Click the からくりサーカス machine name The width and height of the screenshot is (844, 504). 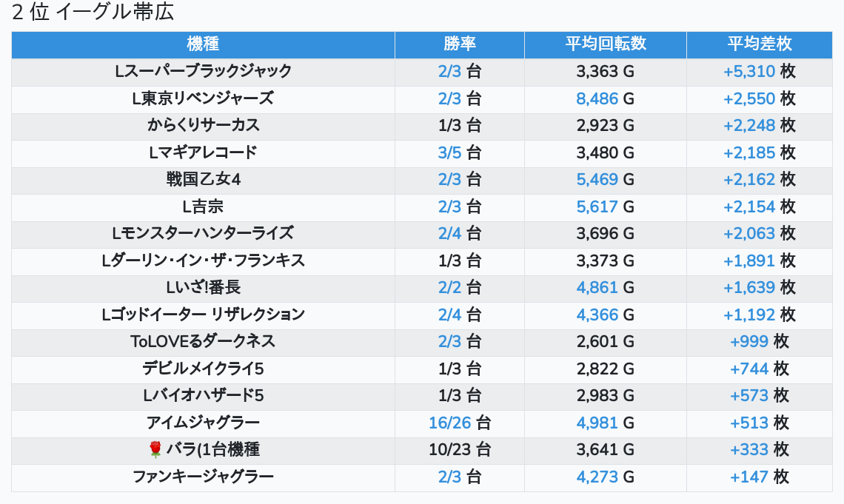(203, 125)
